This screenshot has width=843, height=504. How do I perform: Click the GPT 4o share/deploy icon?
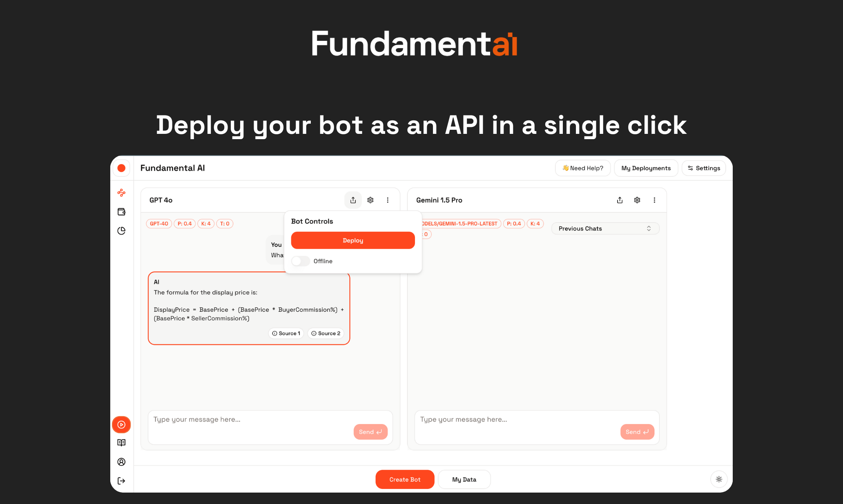tap(353, 200)
